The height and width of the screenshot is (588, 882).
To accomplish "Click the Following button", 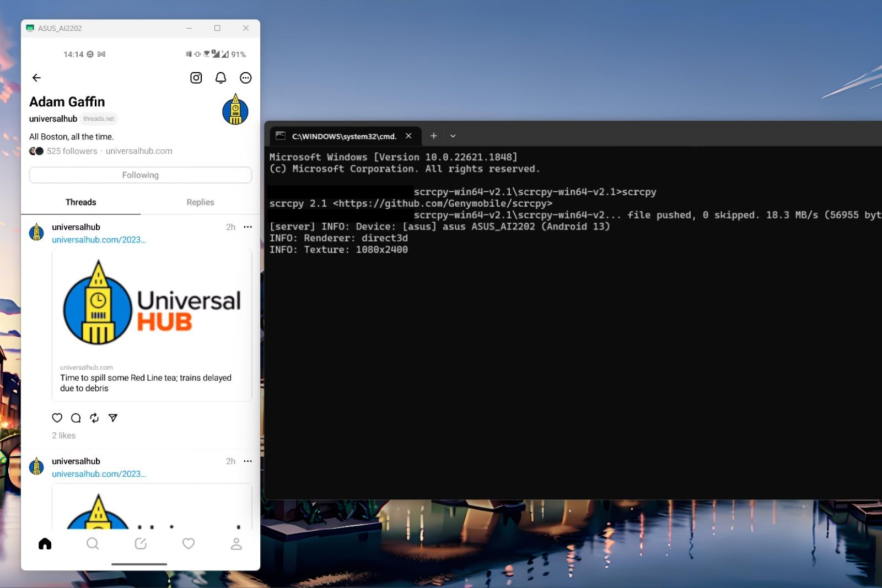I will (x=141, y=175).
